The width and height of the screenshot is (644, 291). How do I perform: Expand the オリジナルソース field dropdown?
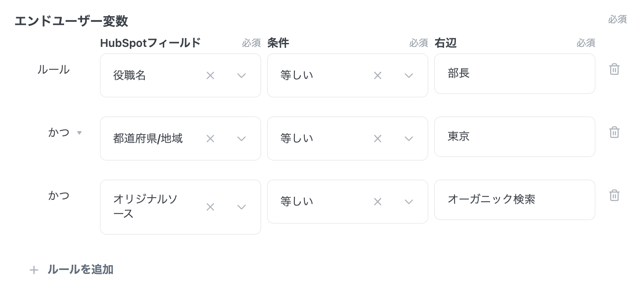click(x=241, y=207)
